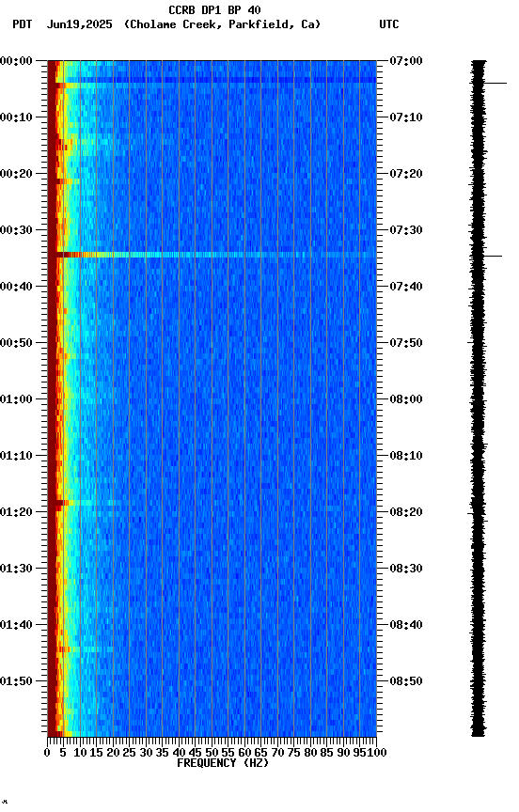Click the PDT time label 01:10
Image resolution: width=519 pixels, height=812 pixels.
[x=16, y=456]
